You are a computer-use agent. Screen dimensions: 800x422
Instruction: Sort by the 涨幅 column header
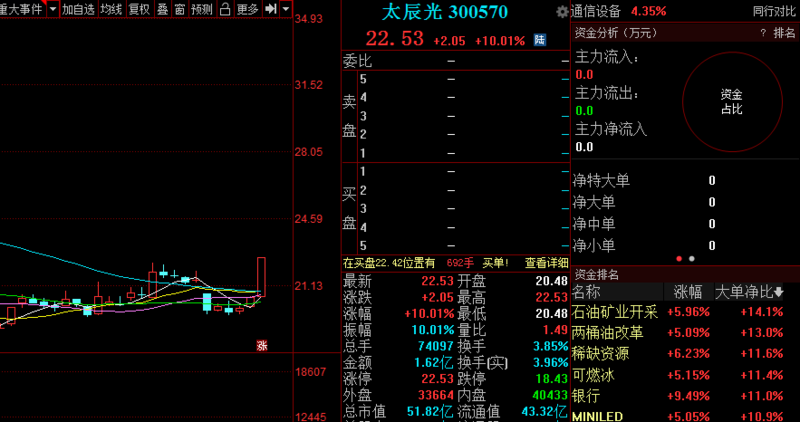[688, 292]
